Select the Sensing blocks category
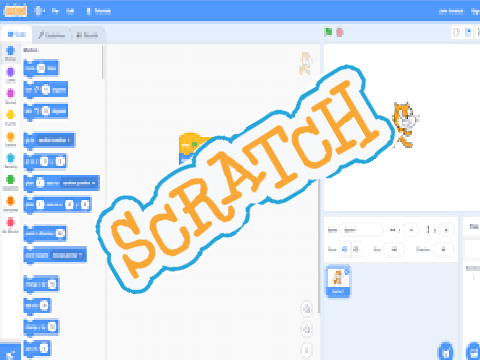The height and width of the screenshot is (360, 480). pos(10,161)
